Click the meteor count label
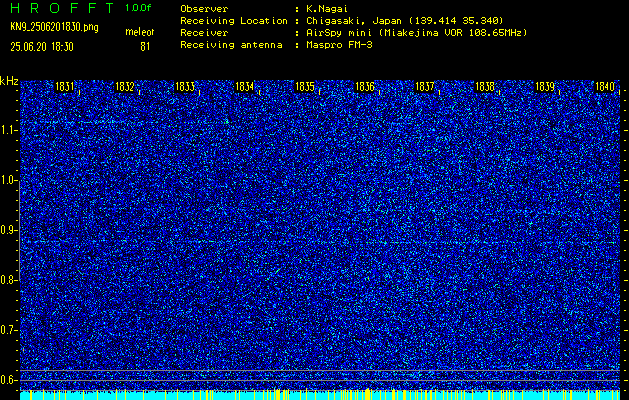Viewport: 629px width, 400px height. click(140, 32)
